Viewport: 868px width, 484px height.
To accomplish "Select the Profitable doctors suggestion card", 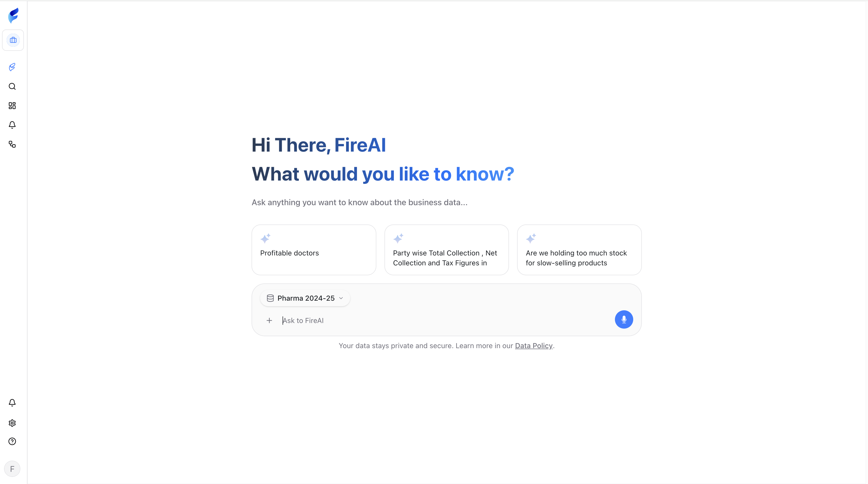I will 313,250.
